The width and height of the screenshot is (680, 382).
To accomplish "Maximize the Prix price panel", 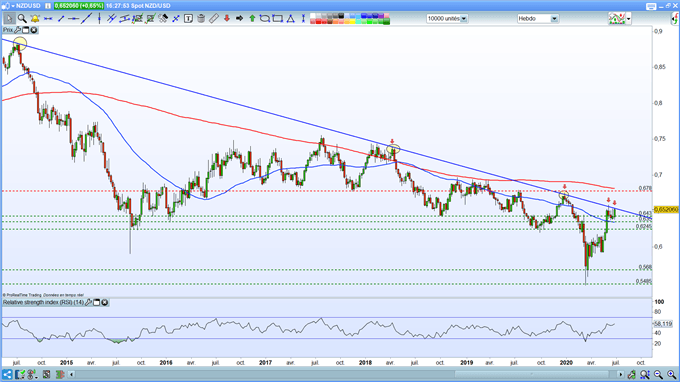I will 26,30.
